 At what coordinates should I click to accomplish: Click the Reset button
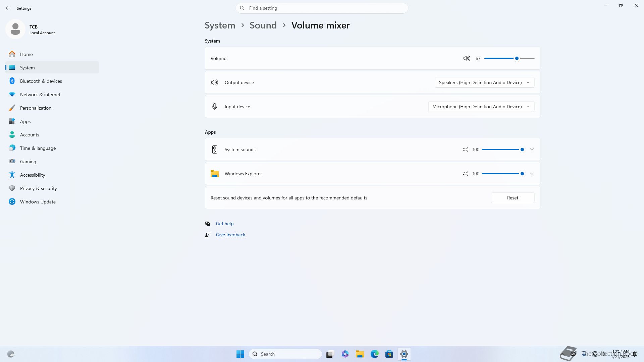pos(513,198)
